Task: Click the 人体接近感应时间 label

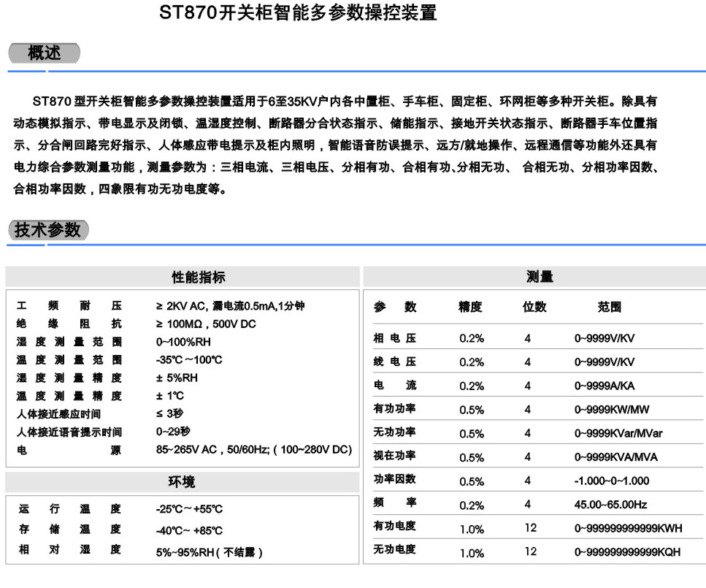Action: coord(59,414)
